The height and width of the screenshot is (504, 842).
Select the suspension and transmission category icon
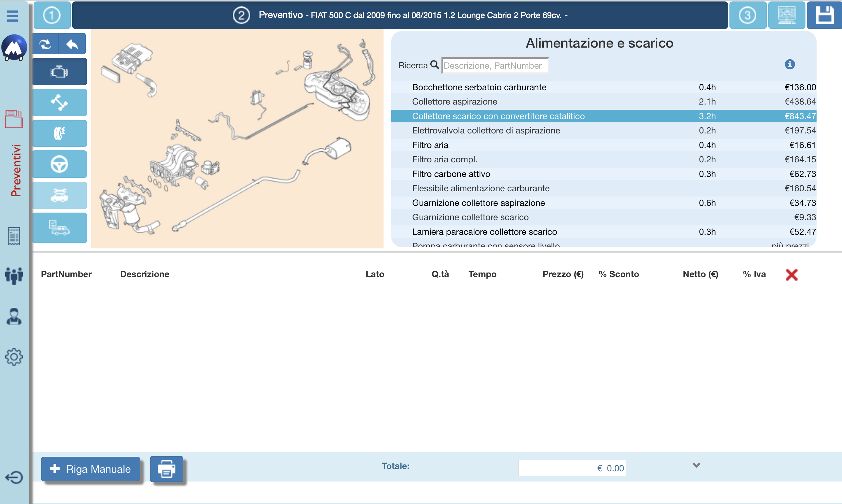[x=59, y=102]
